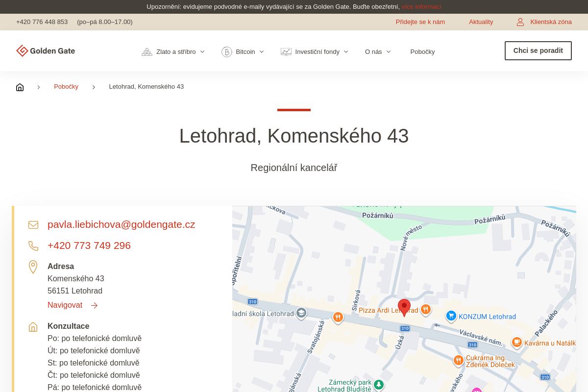The height and width of the screenshot is (392, 588).
Task: Click the user icon beside Klientská zóna
Action: pyautogui.click(x=520, y=22)
